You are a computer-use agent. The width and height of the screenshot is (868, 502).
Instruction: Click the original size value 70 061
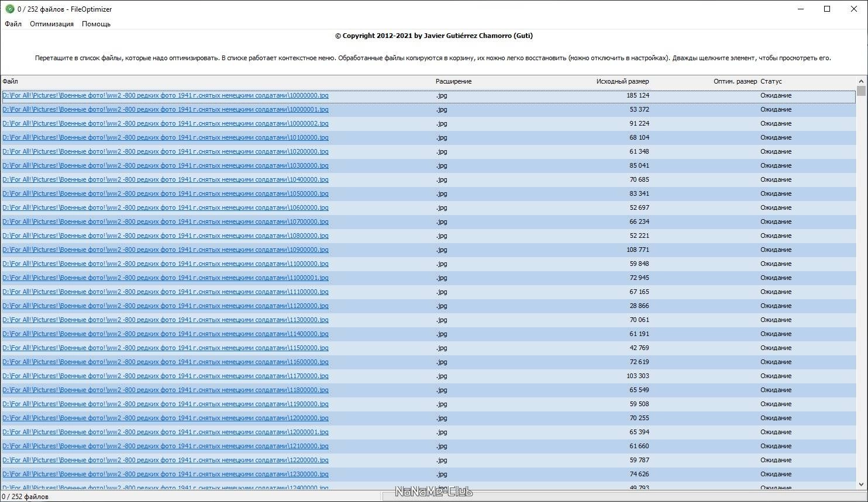[639, 320]
